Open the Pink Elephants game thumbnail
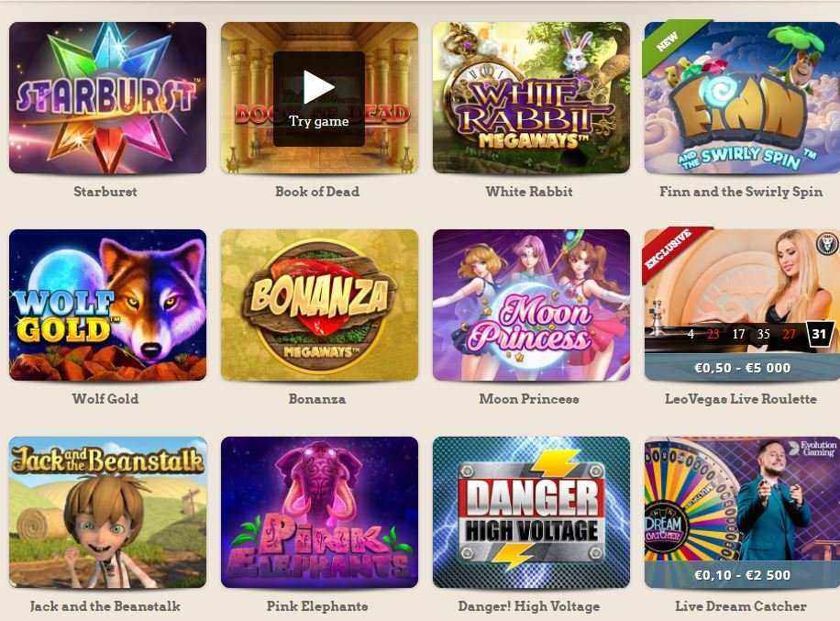This screenshot has height=621, width=840. (319, 512)
